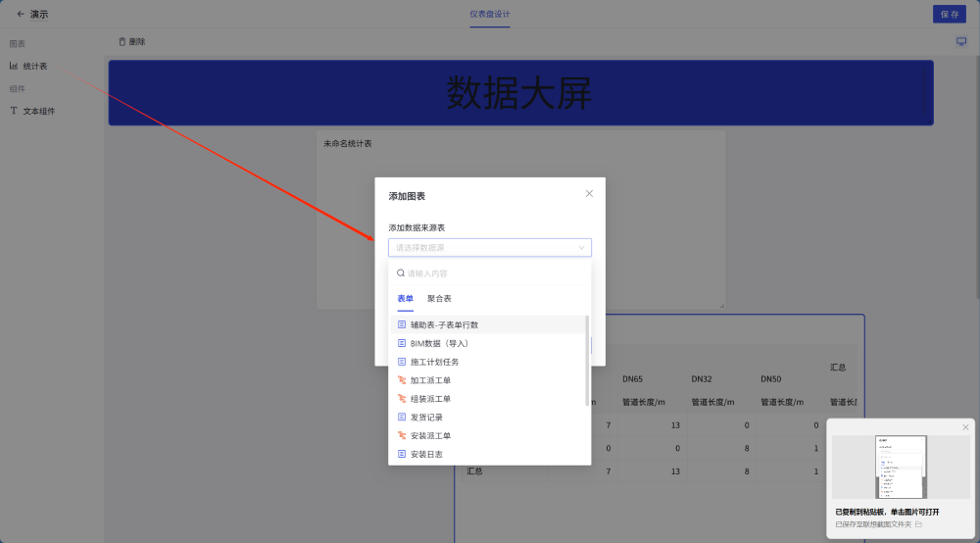This screenshot has width=980, height=543.
Task: Pick the 加工派工单 workflow form
Action: (430, 380)
